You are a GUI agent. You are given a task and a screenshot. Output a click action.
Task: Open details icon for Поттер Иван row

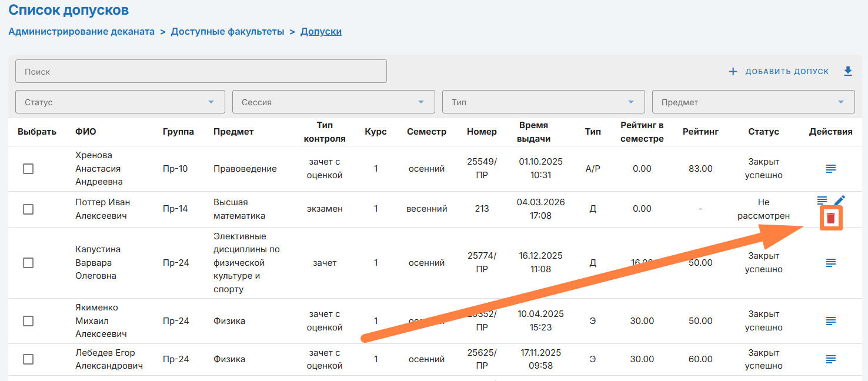coord(822,200)
